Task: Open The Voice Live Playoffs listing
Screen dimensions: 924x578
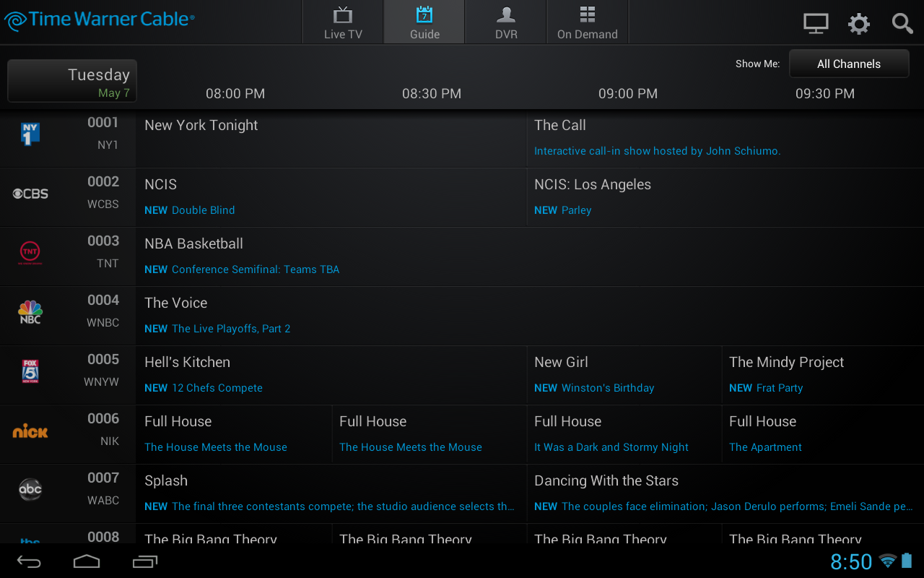Action: [x=530, y=316]
